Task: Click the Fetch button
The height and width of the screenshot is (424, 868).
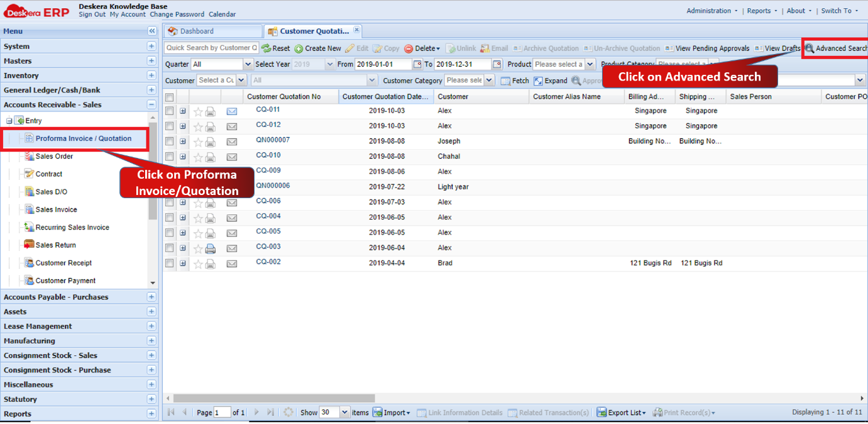Action: click(x=515, y=81)
